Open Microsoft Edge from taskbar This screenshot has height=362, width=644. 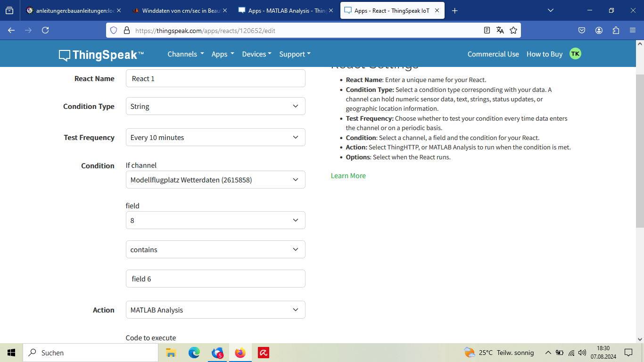pos(194,353)
